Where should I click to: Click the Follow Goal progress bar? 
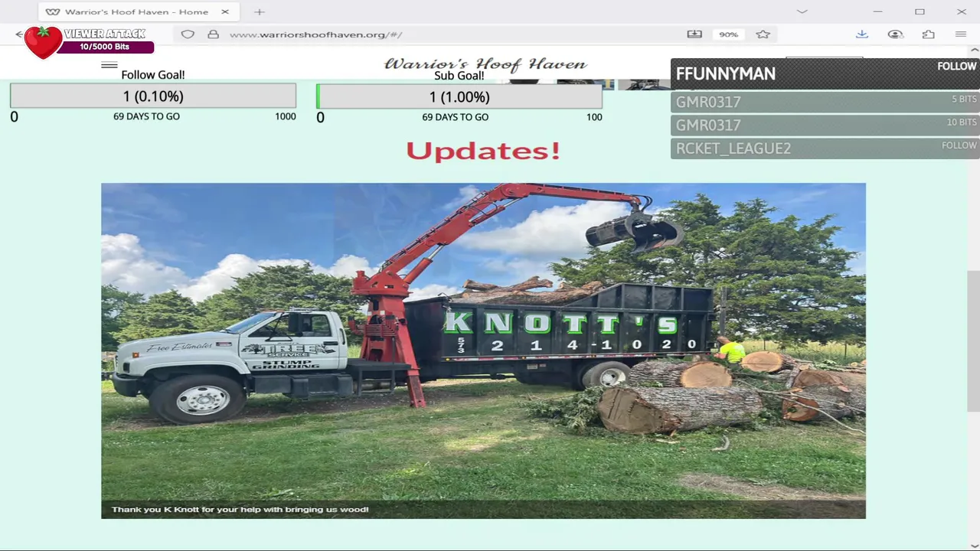153,96
